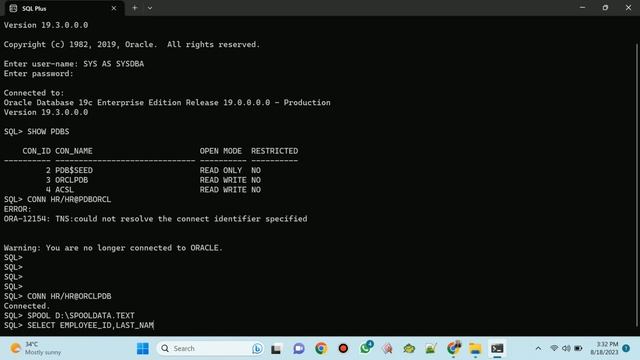The image size is (640, 360).
Task: Open the Windows Start menu
Action: (142, 349)
